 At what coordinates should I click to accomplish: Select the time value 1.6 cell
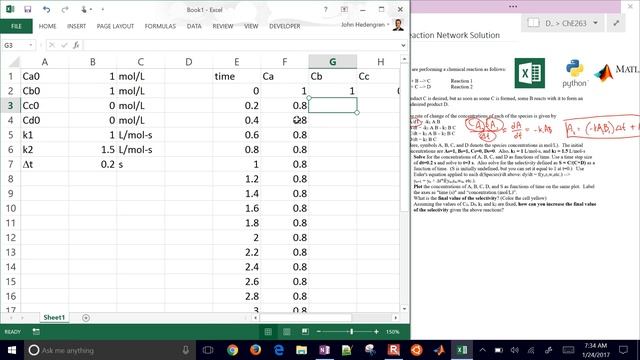tap(237, 208)
